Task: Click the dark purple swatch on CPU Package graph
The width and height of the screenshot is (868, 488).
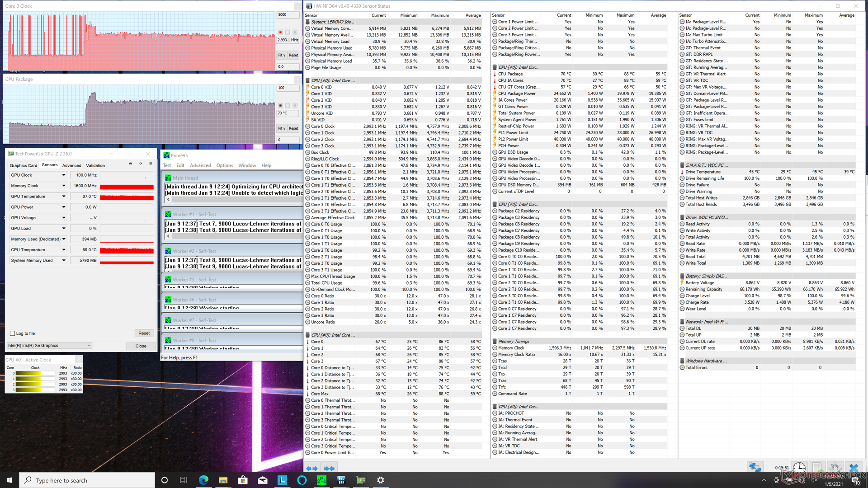Action: click(x=280, y=106)
